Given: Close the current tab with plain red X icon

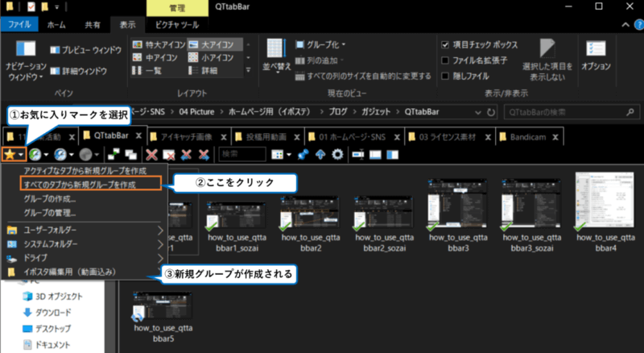Looking at the screenshot, I should pyautogui.click(x=151, y=155).
